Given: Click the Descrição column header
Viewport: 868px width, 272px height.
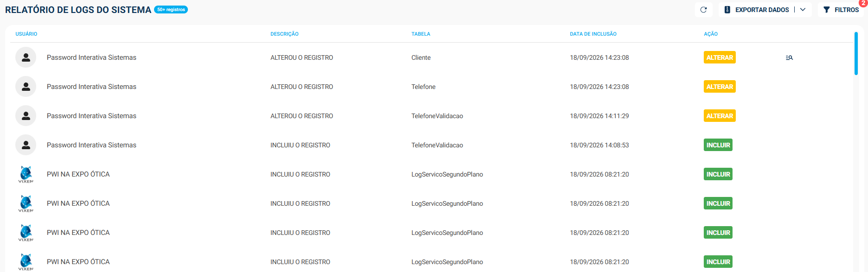Looking at the screenshot, I should click(x=284, y=34).
